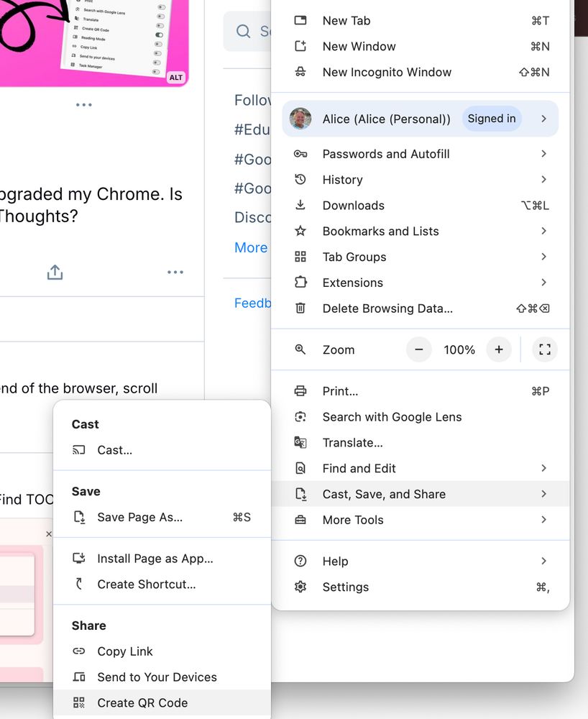Click the ALT badge on the image
This screenshot has height=719, width=588.
[176, 78]
